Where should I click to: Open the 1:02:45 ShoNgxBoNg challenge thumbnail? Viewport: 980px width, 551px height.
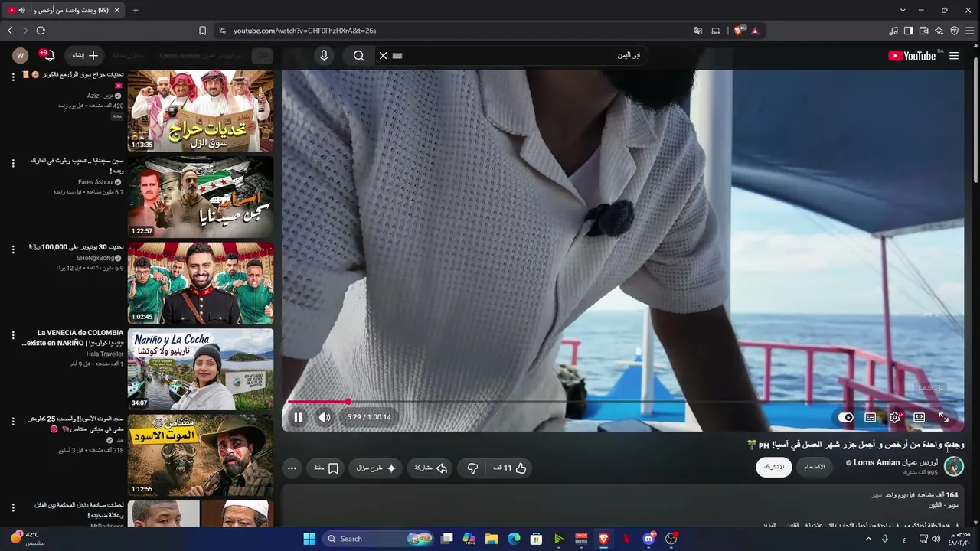[x=201, y=283]
